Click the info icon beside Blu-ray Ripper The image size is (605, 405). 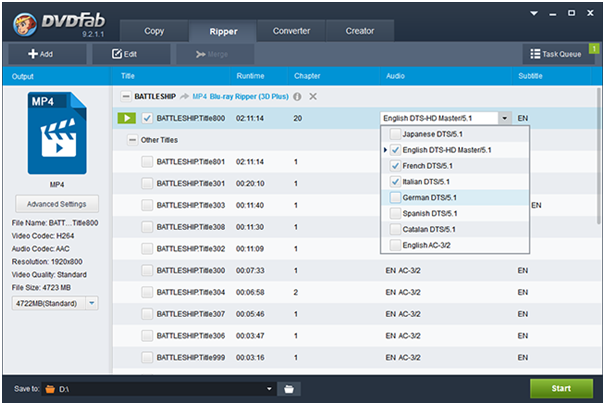tap(297, 96)
